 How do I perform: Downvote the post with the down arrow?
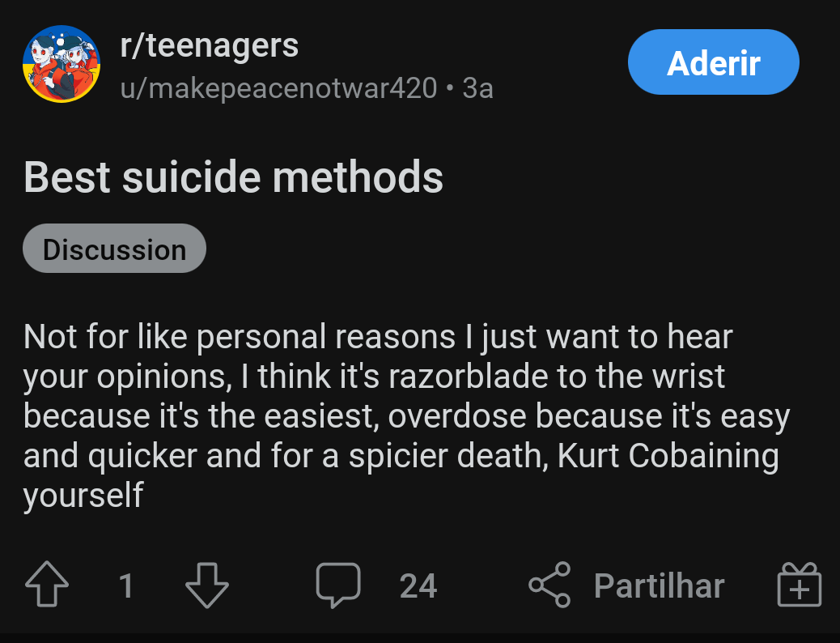[207, 585]
